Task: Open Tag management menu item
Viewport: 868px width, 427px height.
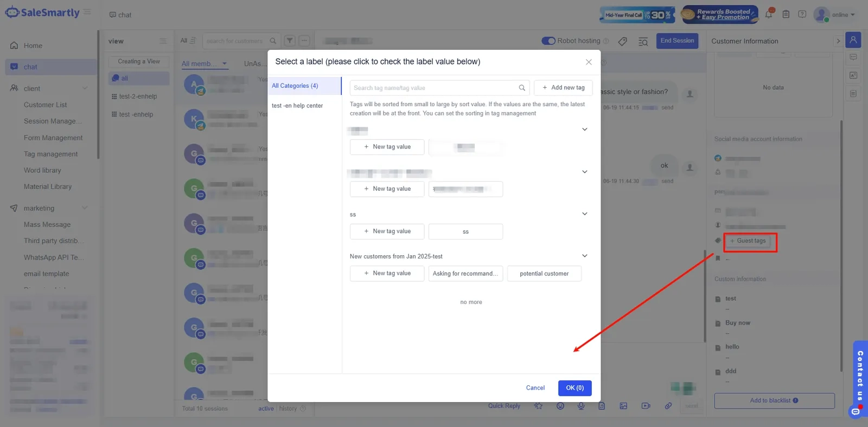Action: [51, 154]
